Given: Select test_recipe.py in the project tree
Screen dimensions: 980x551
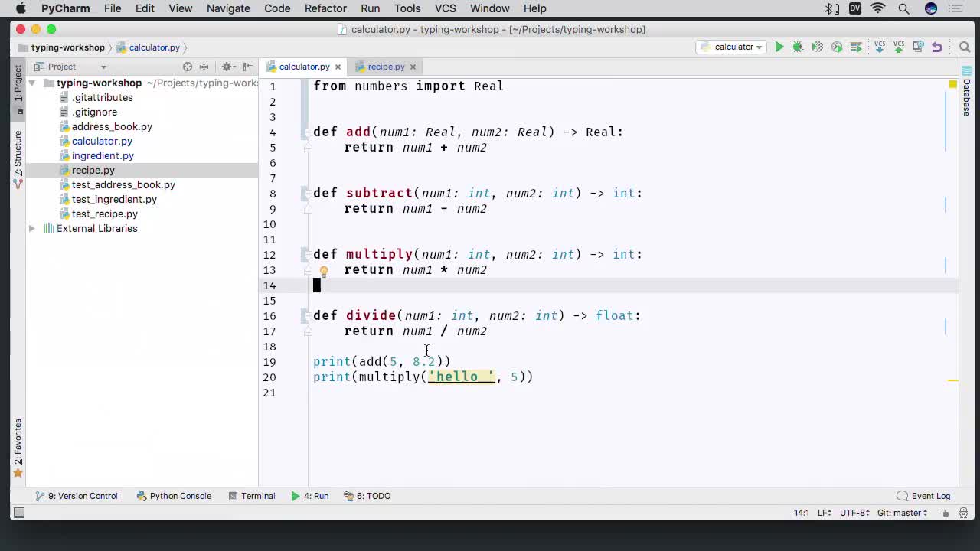Looking at the screenshot, I should [105, 214].
